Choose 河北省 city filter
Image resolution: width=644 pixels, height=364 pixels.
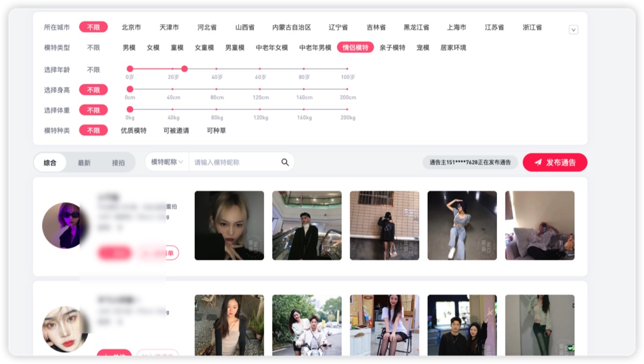pyautogui.click(x=207, y=27)
